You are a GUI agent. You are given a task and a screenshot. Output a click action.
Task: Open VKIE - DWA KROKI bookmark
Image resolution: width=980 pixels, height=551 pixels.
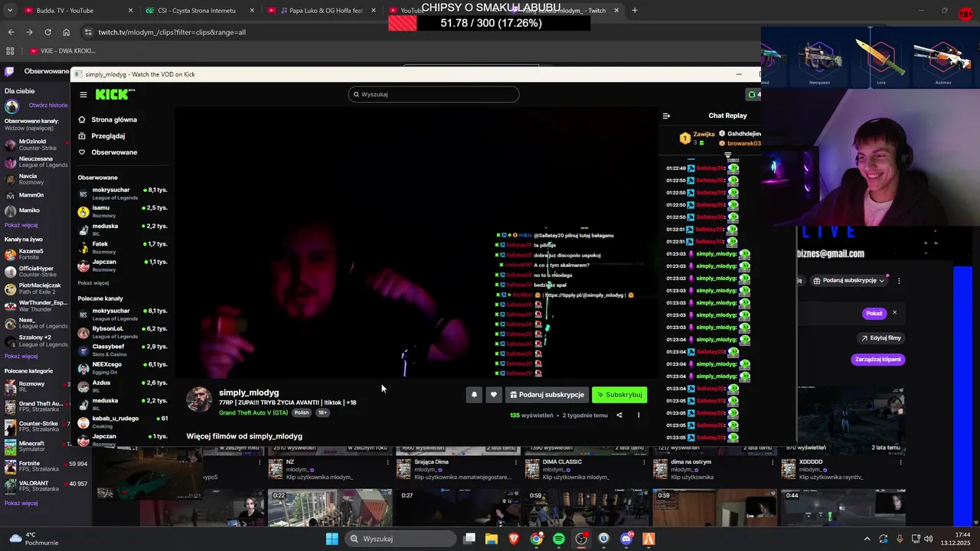coord(63,51)
